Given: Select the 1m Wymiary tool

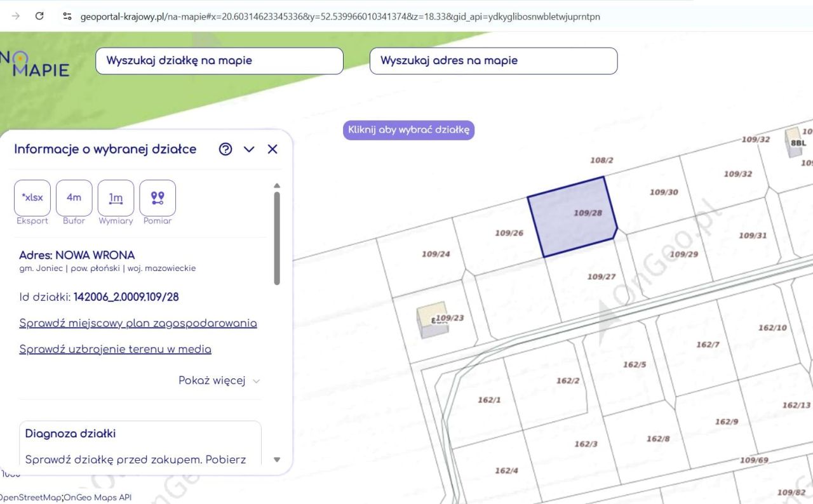Looking at the screenshot, I should pyautogui.click(x=116, y=197).
